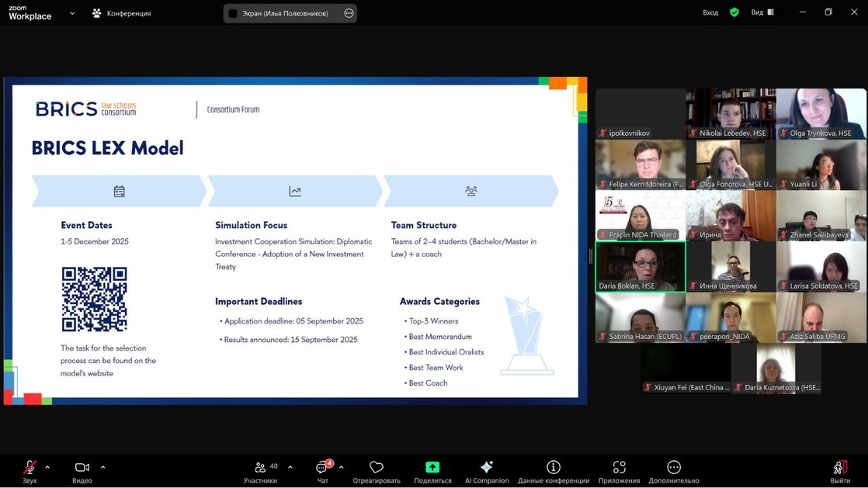Viewport: 868px width, 488px height.
Task: Expand participants options arrow beside Участники
Action: 290,468
